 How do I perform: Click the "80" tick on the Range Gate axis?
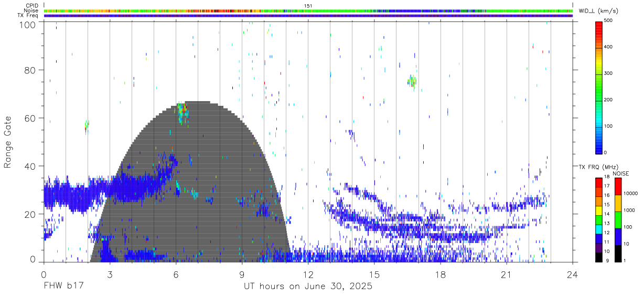(x=31, y=70)
